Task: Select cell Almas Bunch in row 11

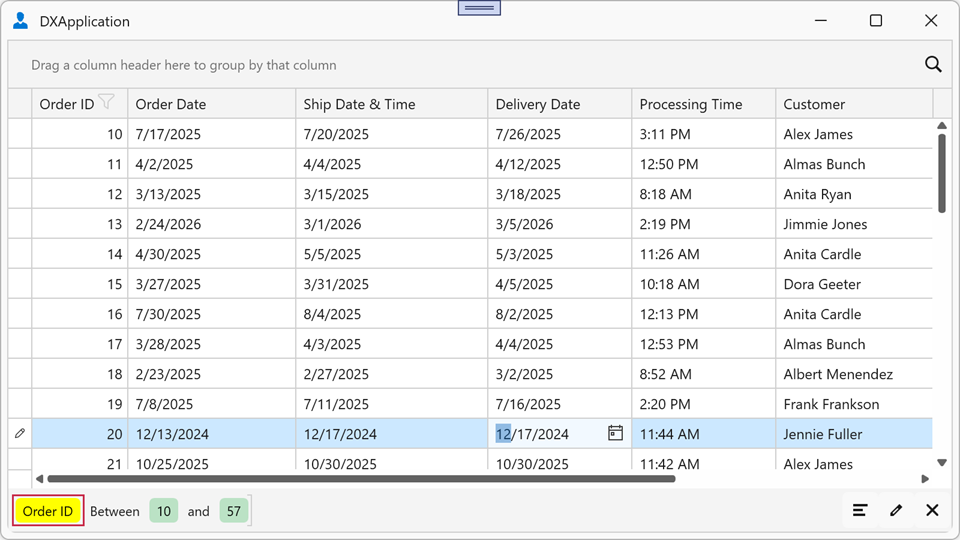Action: [x=854, y=163]
